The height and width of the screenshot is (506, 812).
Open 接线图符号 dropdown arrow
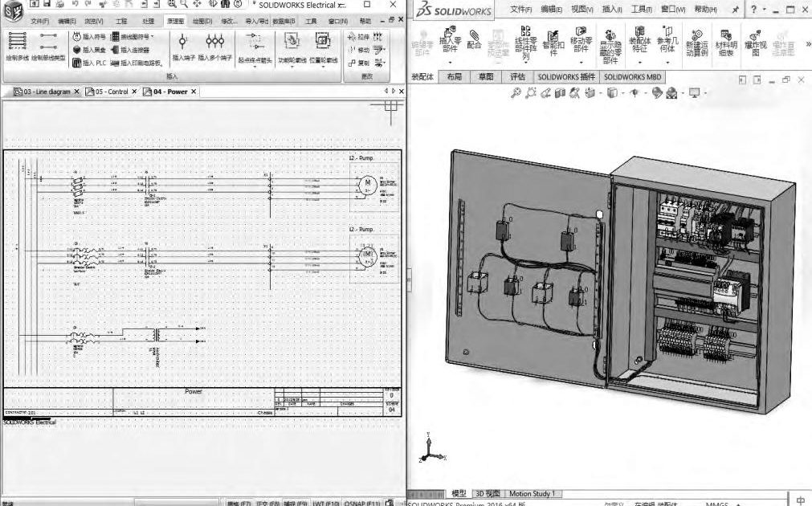(x=153, y=37)
